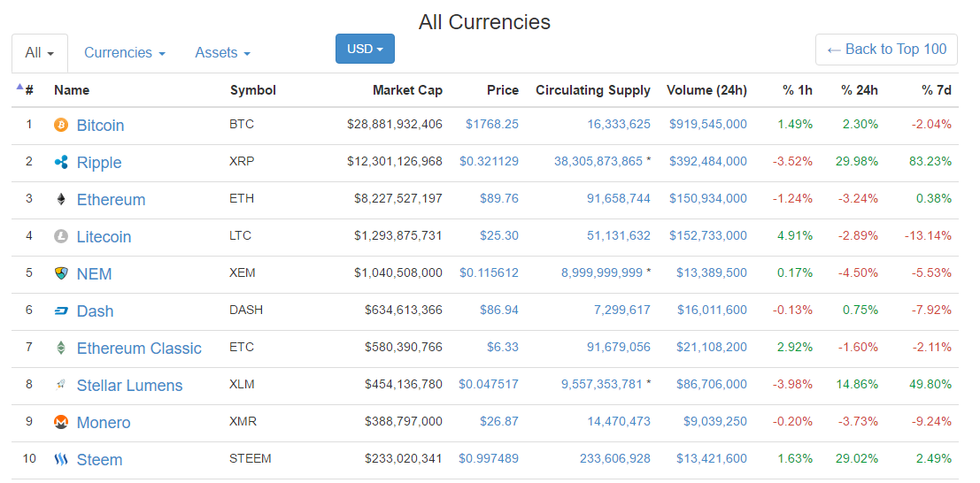Viewport: 980px width, 483px height.
Task: Click the Litecoin logo icon
Action: tap(61, 236)
